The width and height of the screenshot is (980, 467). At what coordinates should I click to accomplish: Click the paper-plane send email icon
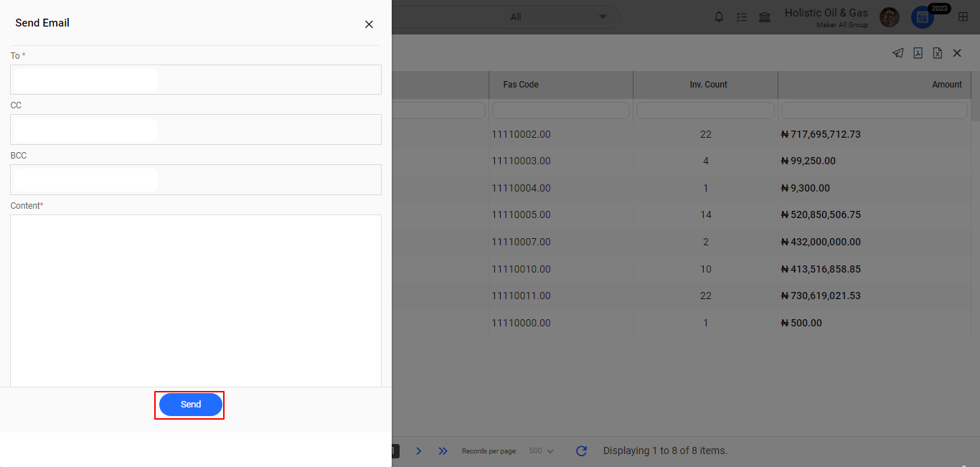coord(897,53)
